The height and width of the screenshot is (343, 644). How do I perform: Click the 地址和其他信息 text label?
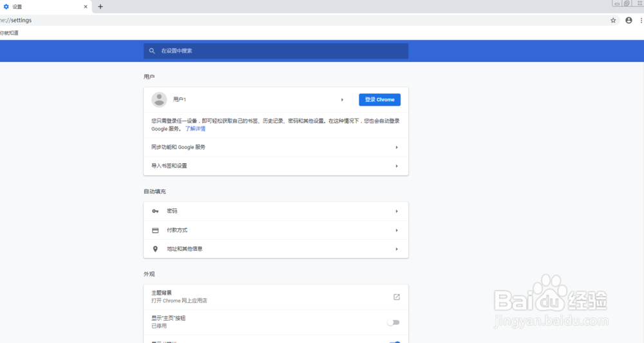(185, 249)
